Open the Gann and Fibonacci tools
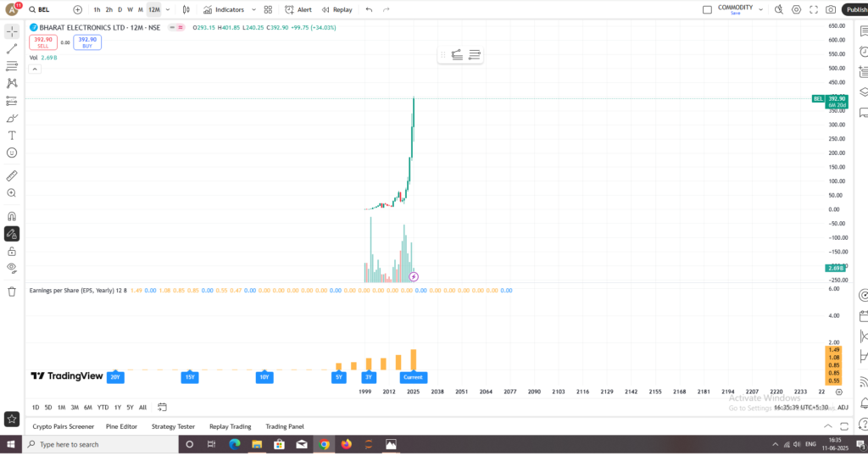 (12, 66)
